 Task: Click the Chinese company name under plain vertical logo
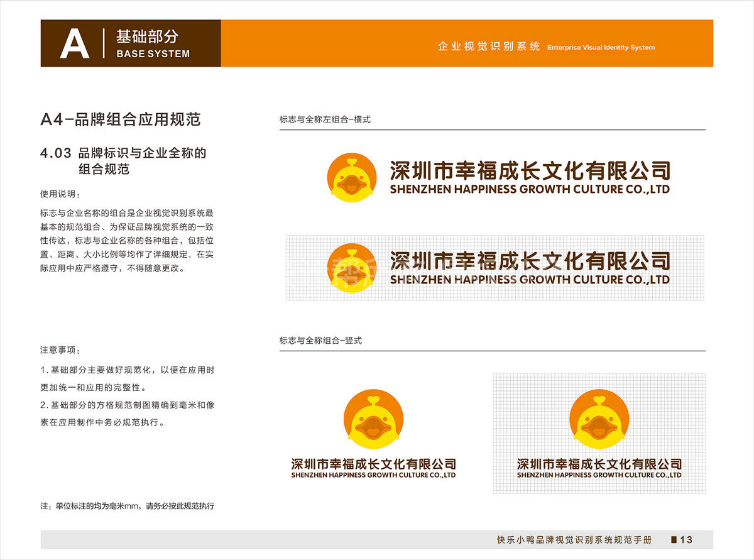(x=373, y=464)
